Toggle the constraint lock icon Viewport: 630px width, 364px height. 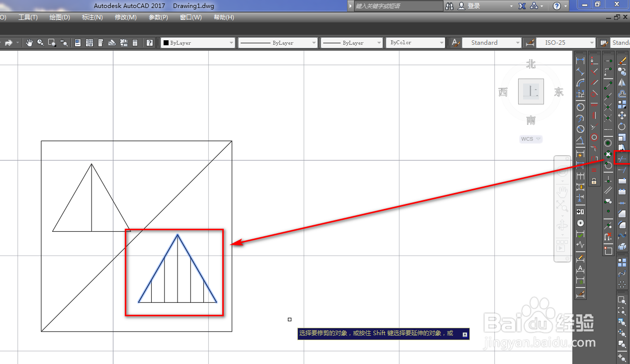pos(594,181)
